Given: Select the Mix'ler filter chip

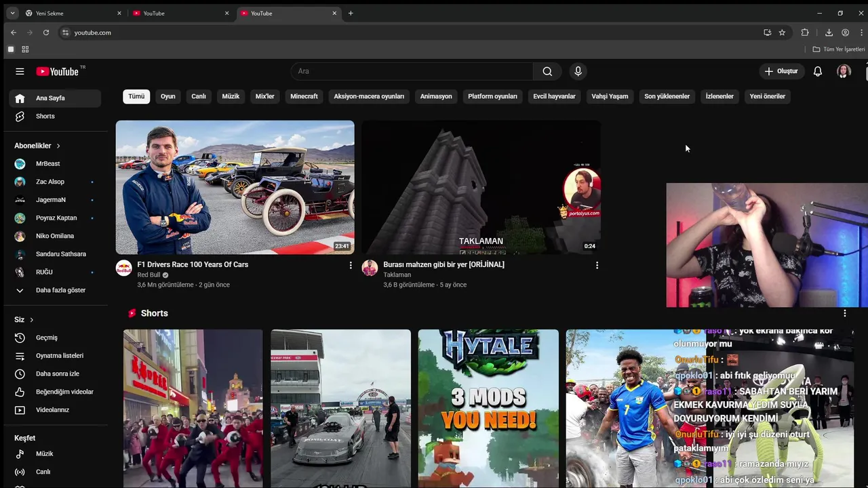Looking at the screenshot, I should pos(265,96).
